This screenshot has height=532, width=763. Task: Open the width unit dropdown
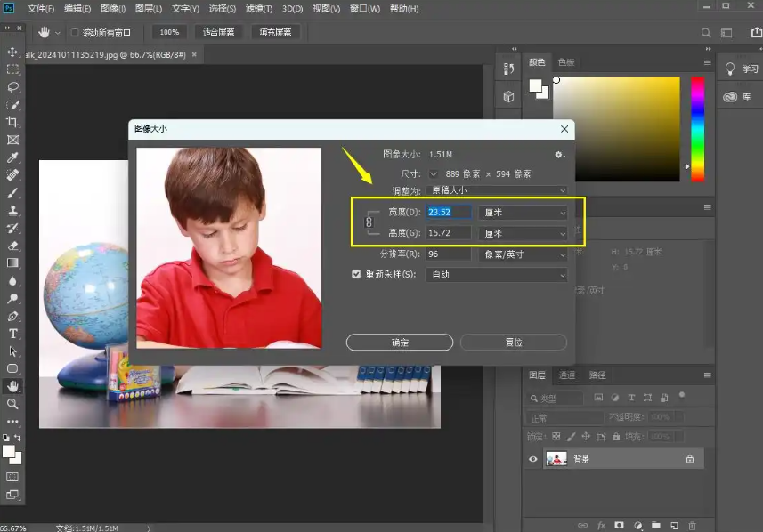tap(523, 213)
